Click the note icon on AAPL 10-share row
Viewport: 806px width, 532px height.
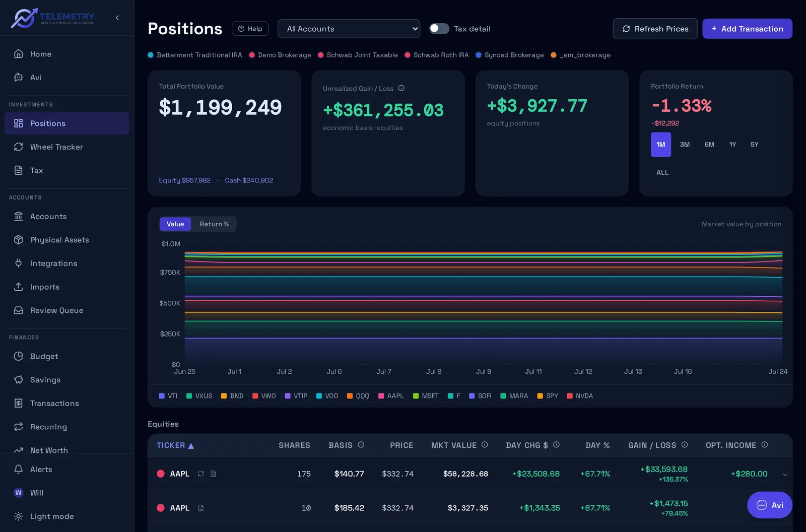click(x=201, y=508)
